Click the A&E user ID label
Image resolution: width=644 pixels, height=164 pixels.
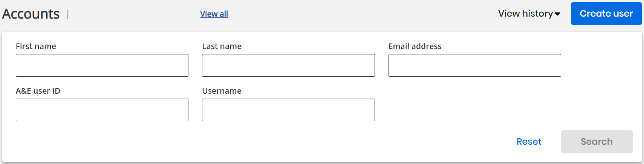(x=38, y=91)
